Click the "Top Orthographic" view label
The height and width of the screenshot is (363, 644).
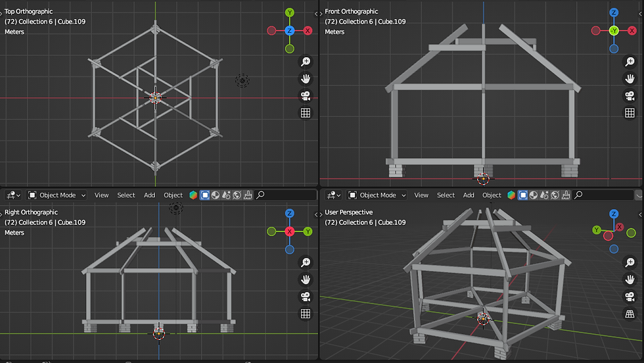[28, 12]
